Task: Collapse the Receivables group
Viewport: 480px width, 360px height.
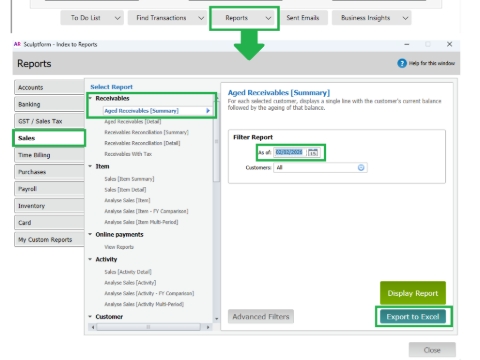Action: point(90,98)
